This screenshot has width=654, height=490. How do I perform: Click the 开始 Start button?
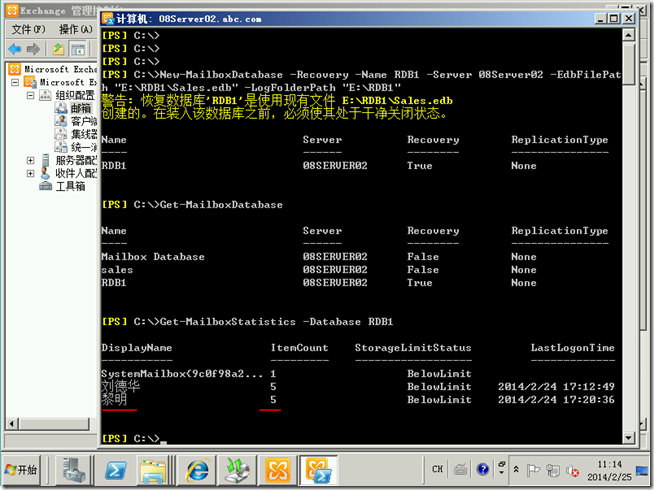coord(21,470)
